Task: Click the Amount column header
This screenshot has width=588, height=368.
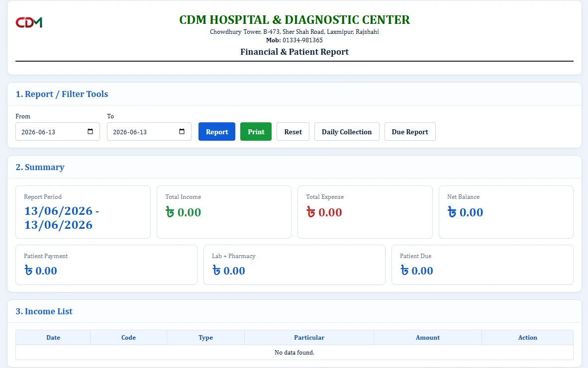Action: [x=427, y=337]
